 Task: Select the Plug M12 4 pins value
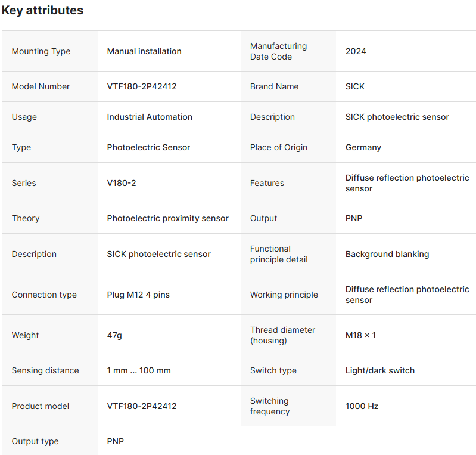point(138,295)
